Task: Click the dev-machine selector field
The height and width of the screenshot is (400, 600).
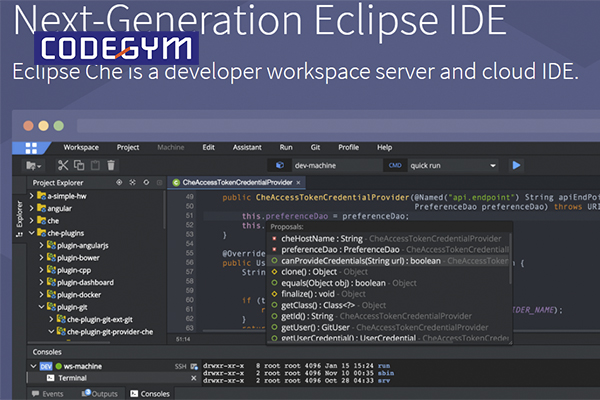Action: 320,165
